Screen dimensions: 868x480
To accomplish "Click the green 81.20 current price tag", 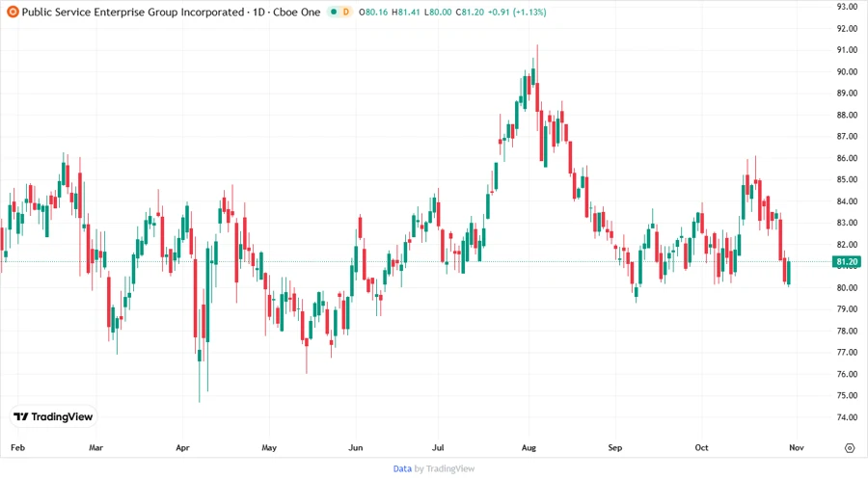I will (x=847, y=261).
